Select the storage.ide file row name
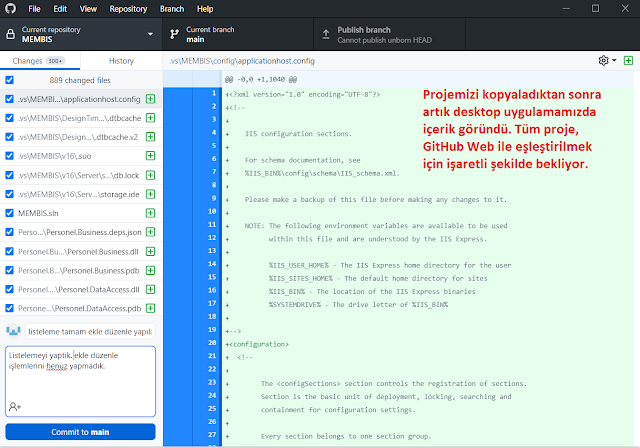The height and width of the screenshot is (448, 640). 79,194
